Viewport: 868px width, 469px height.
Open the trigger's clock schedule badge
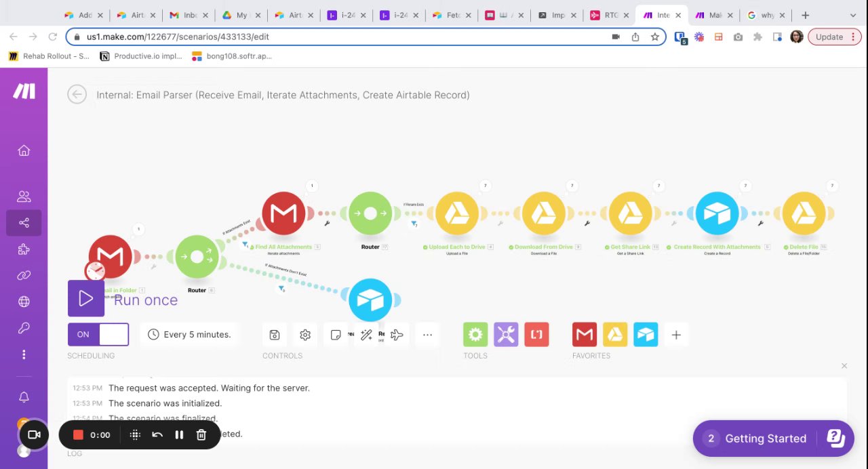95,271
